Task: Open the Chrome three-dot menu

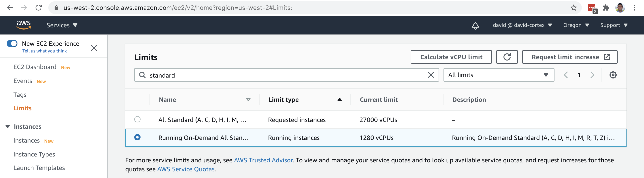Action: coord(635,8)
